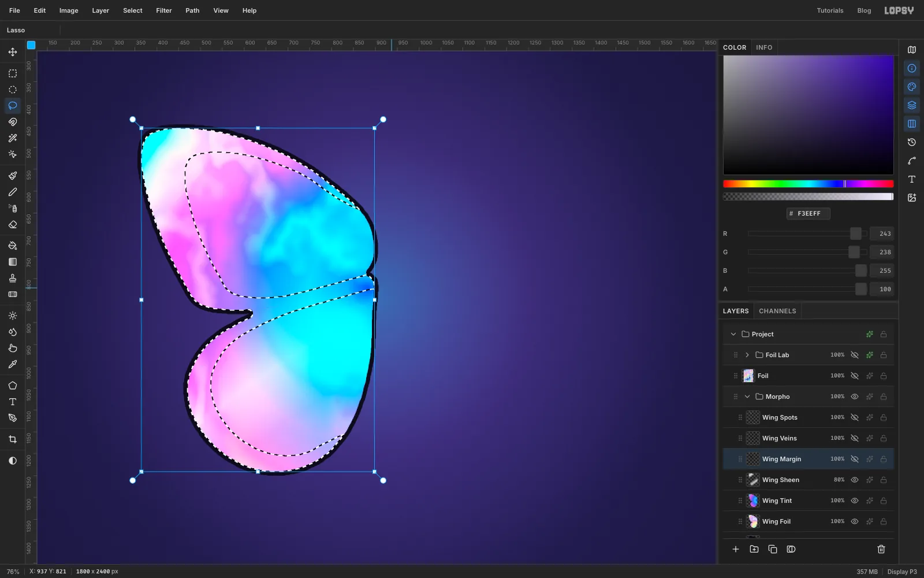Viewport: 924px width, 578px height.
Task: Select the Polygon Shape tool
Action: tap(13, 386)
